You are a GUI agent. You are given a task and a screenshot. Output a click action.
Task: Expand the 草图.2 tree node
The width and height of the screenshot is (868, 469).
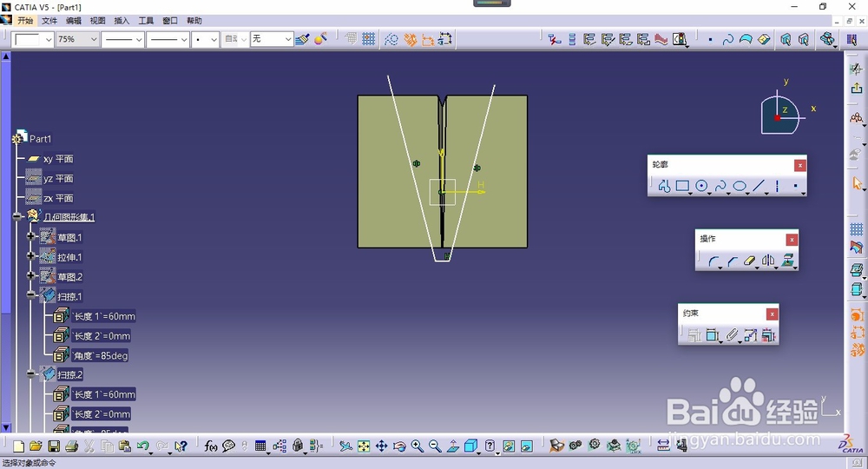coord(31,275)
